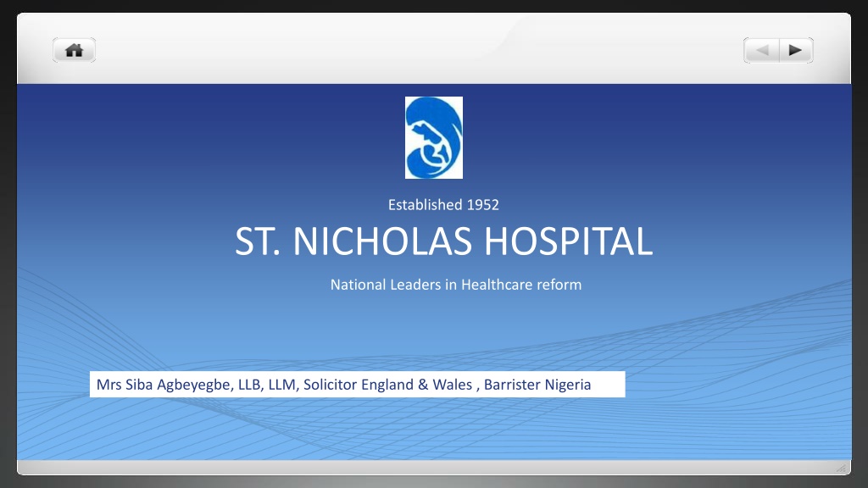This screenshot has width=868, height=488.
Task: Select 'National Leaders in Healthcare reform' subtitle
Action: (x=455, y=285)
